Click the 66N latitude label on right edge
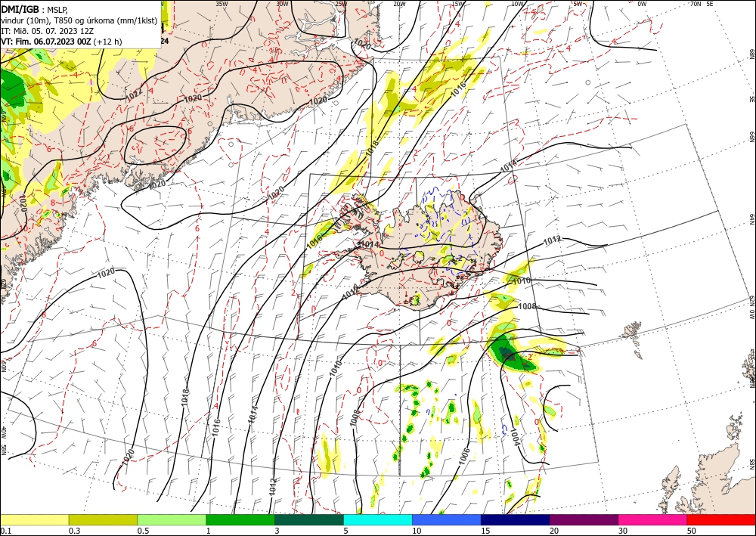756x536 pixels. click(x=751, y=138)
